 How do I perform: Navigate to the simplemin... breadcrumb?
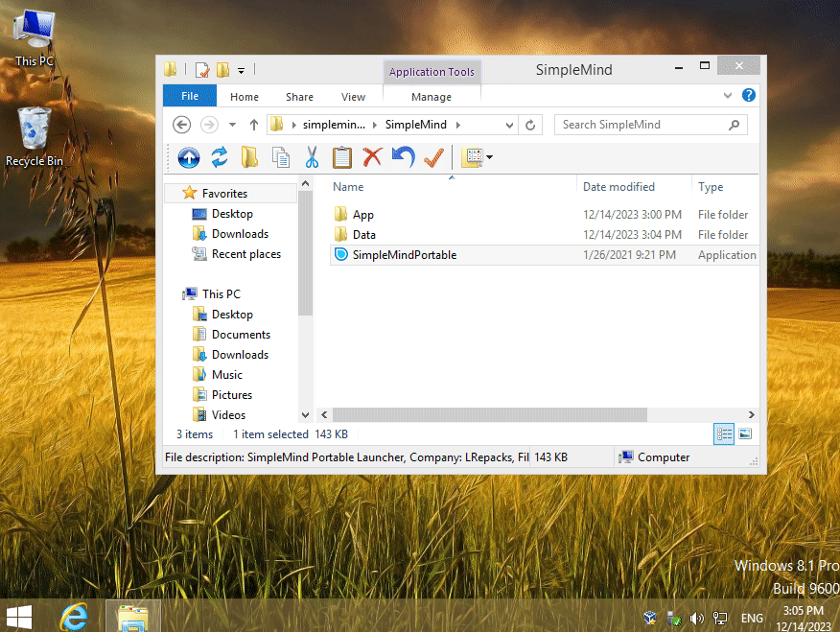pos(334,125)
